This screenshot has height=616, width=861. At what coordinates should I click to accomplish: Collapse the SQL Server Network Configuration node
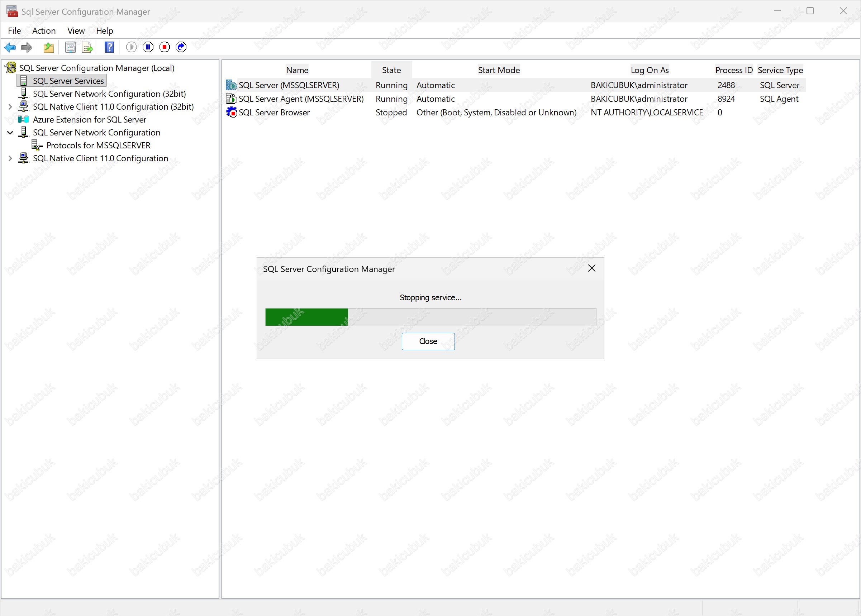[x=10, y=133]
